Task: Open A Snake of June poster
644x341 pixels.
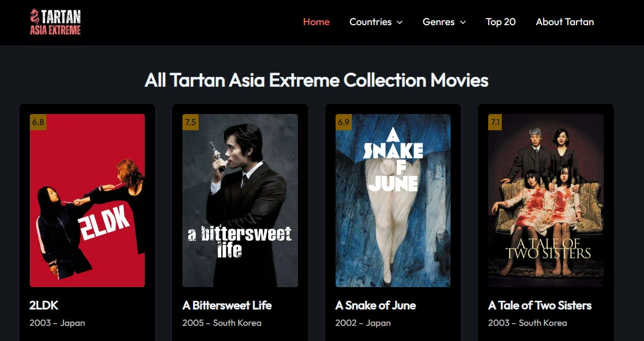Action: coord(393,200)
